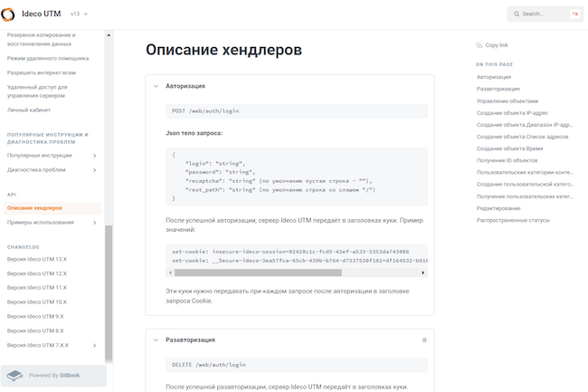Jump to Получение ID объектов
Screen dimensions: 588x392
click(x=507, y=160)
